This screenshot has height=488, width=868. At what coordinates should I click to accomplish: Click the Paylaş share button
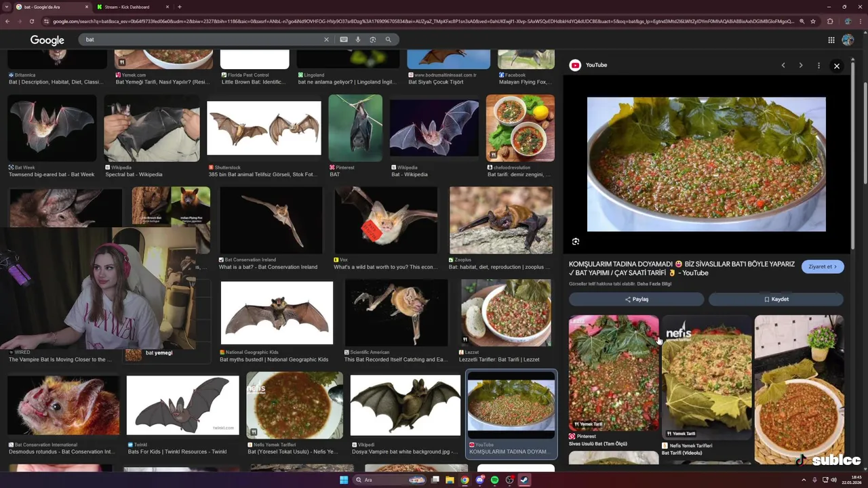[x=636, y=299]
